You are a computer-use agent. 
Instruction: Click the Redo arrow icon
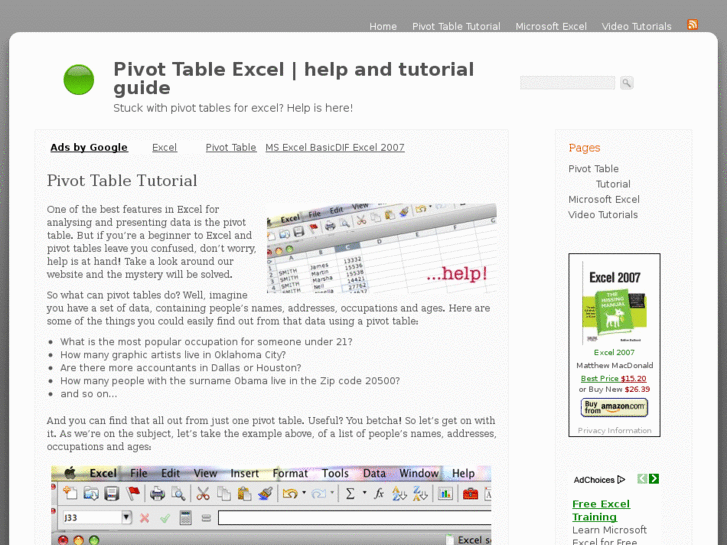319,494
